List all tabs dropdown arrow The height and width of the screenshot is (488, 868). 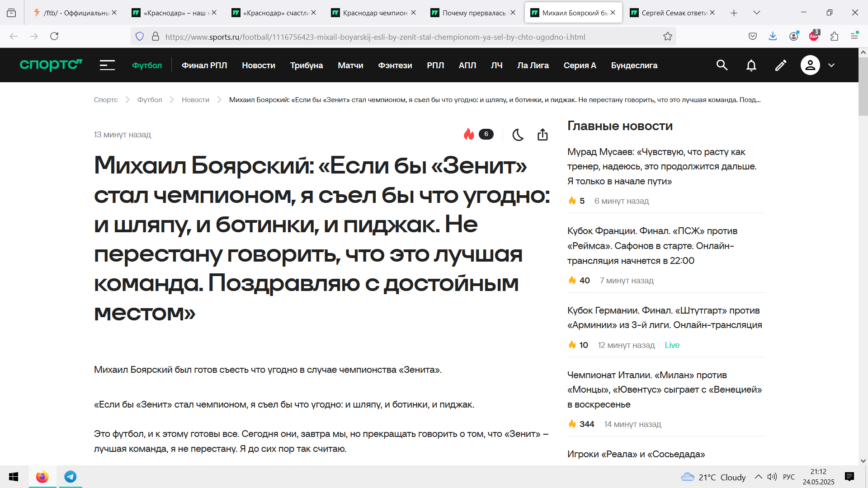pos(757,13)
